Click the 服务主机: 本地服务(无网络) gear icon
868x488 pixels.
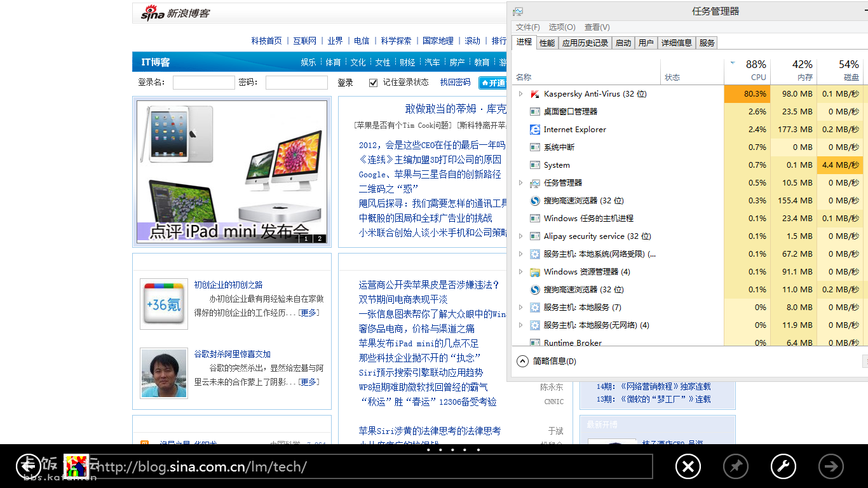click(535, 325)
